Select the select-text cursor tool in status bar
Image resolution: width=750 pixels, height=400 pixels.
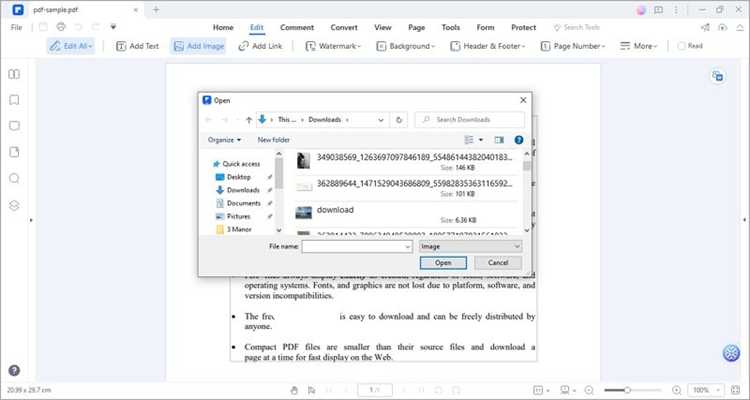[x=311, y=390]
